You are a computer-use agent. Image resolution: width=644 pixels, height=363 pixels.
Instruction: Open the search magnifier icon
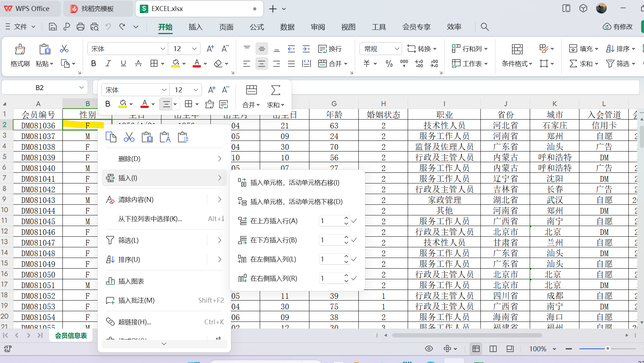484,27
